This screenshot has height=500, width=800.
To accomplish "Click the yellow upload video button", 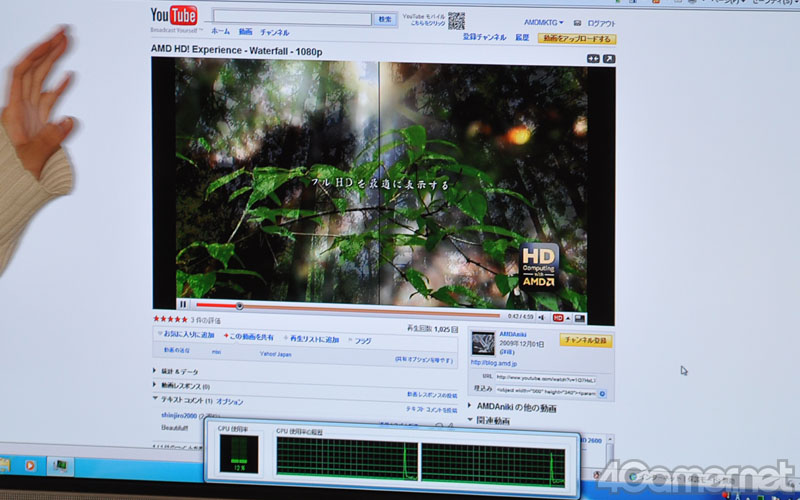I will [x=577, y=39].
